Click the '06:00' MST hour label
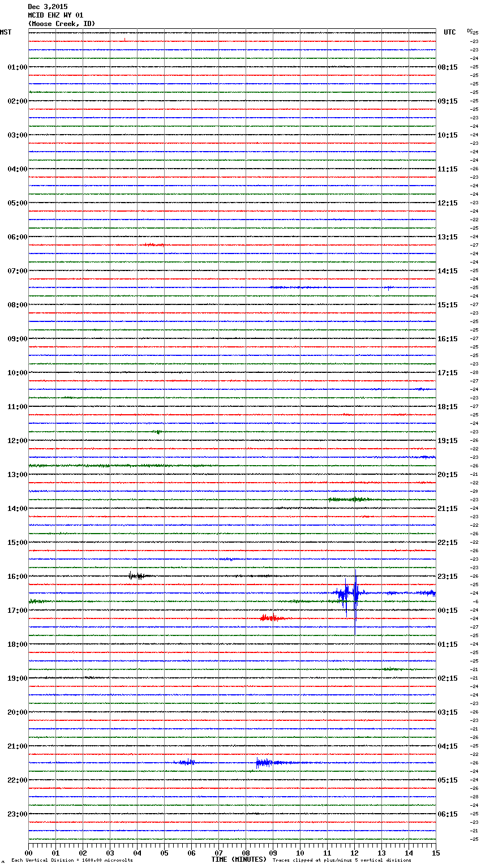Screen dimensions: 481x868 18,237
